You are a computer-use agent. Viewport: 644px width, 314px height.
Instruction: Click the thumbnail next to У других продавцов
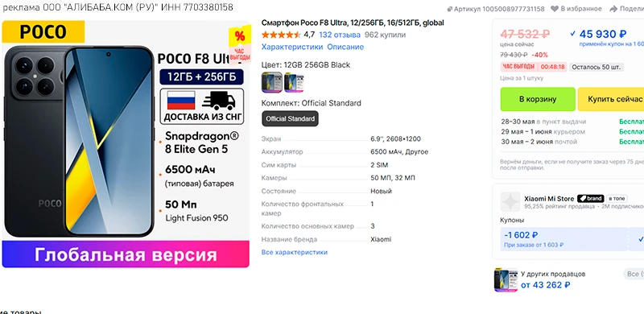[506, 280]
